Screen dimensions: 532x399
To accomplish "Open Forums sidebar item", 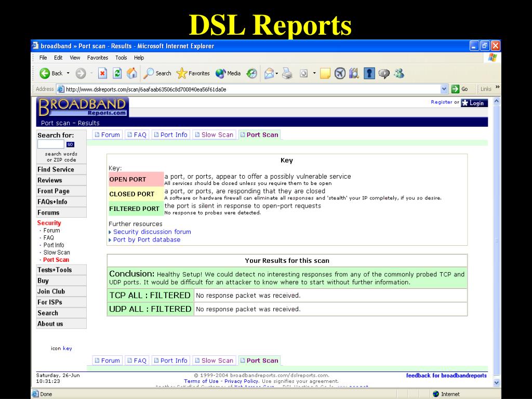I will [x=61, y=212].
